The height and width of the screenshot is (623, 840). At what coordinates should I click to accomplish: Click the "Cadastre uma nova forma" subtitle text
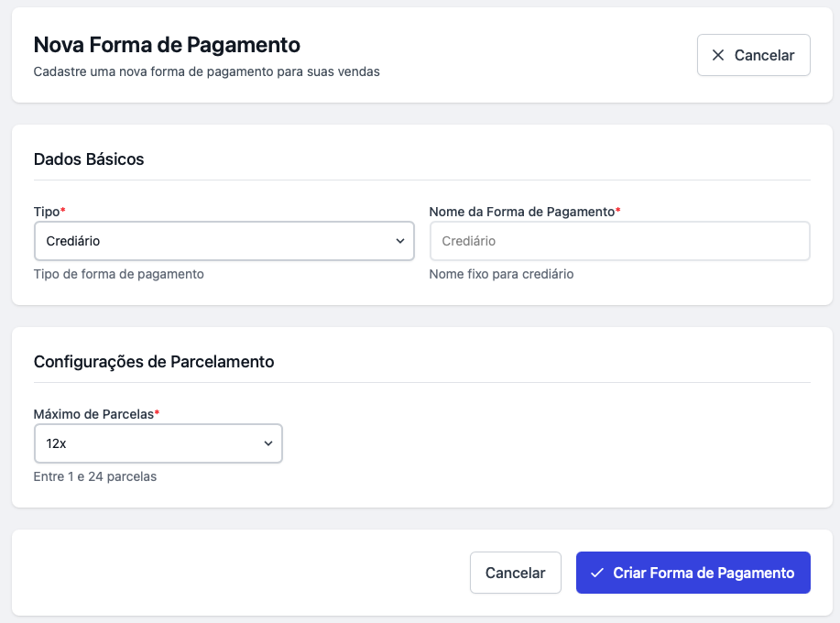pyautogui.click(x=206, y=71)
